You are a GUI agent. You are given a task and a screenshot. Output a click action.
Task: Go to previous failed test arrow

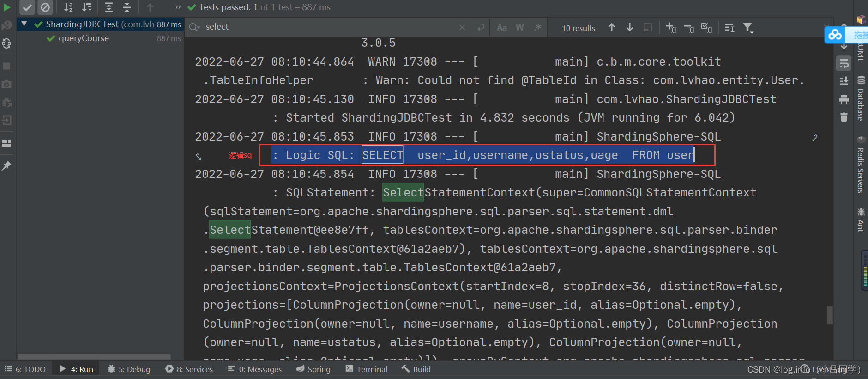coord(150,7)
